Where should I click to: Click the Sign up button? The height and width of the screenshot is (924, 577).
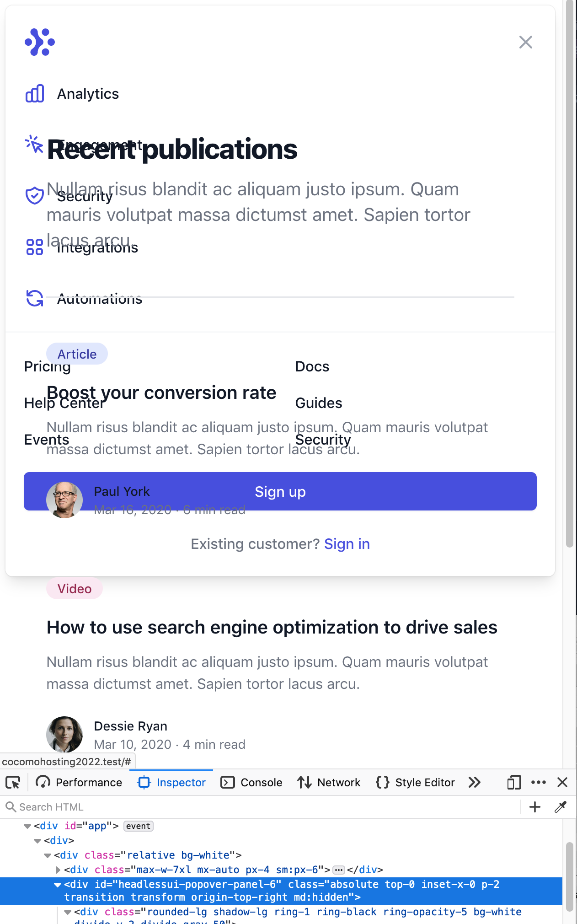click(x=280, y=491)
